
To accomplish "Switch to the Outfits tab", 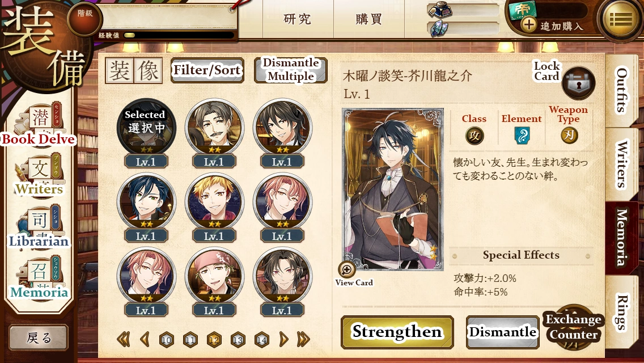I will tap(621, 90).
